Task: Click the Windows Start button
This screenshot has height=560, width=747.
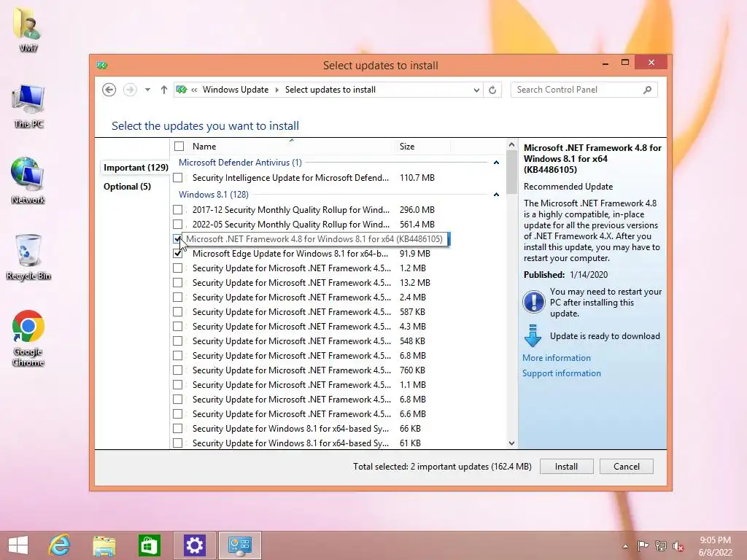Action: 18,545
